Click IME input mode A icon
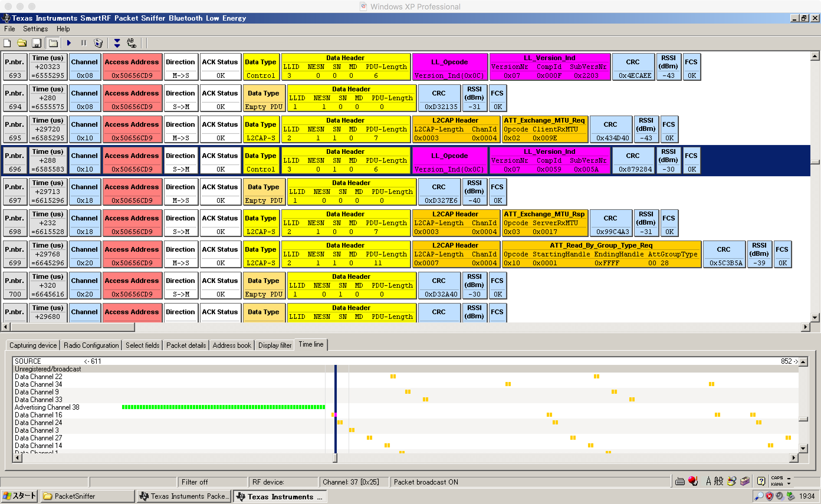This screenshot has height=504, width=821. 708,481
